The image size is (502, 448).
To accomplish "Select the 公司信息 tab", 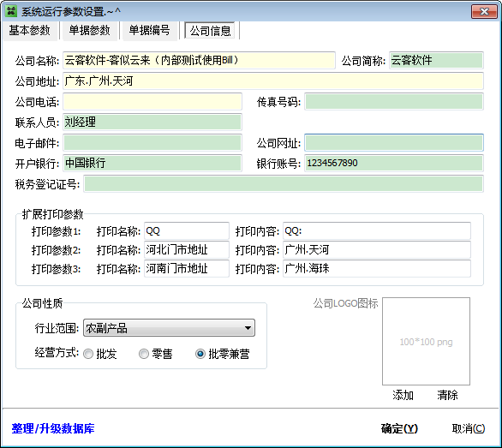I will pos(211,31).
